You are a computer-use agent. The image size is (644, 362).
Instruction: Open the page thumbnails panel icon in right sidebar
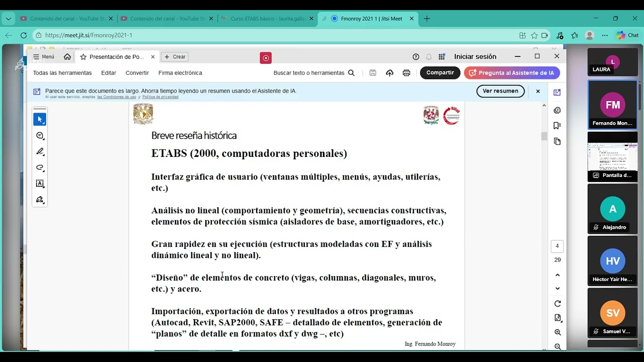click(x=557, y=142)
